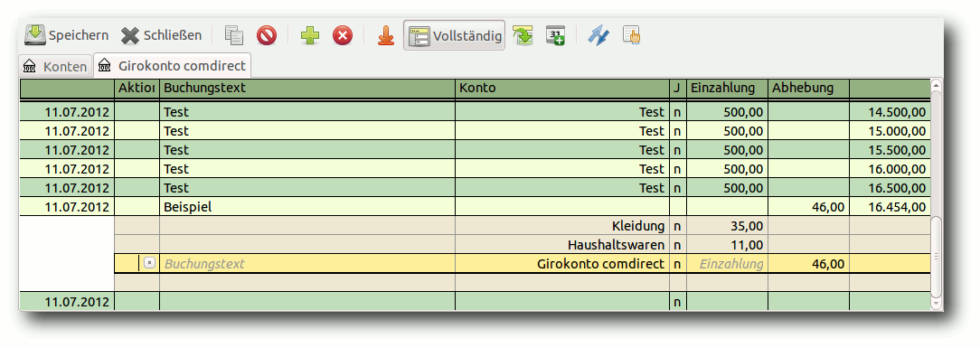Viewport: 980px width, 348px height.
Task: Select the Beispiel transaction row
Action: pyautogui.click(x=475, y=207)
